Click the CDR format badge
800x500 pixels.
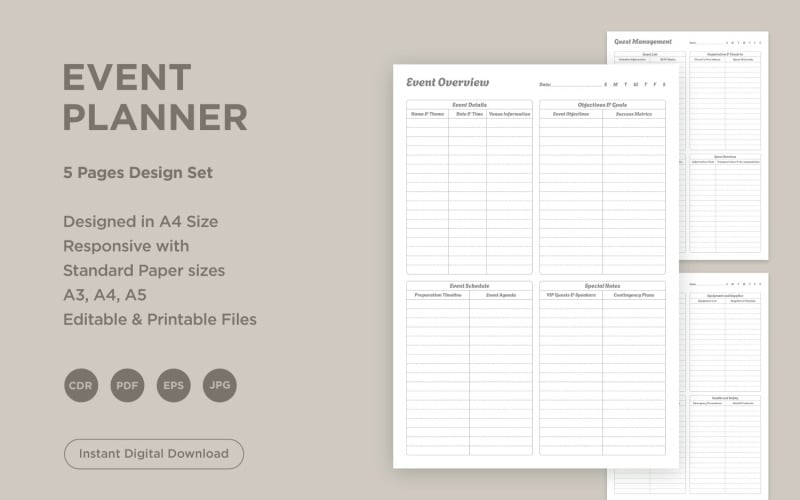pyautogui.click(x=81, y=385)
